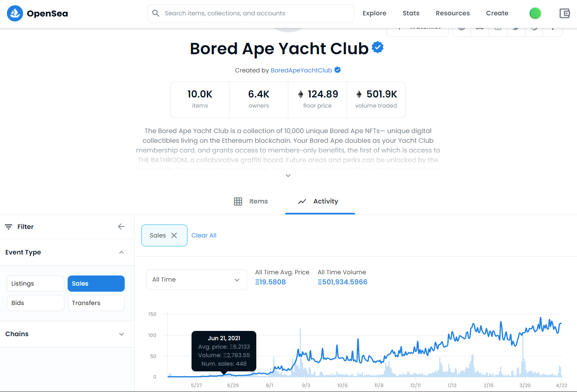The width and height of the screenshot is (577, 392).
Task: Expand the Chains filter section
Action: click(121, 334)
